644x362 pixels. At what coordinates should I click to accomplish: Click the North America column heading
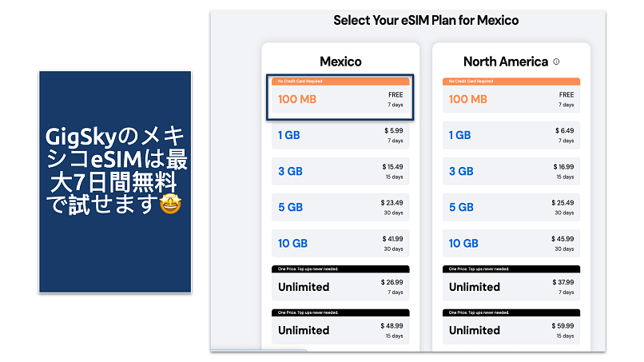click(506, 62)
